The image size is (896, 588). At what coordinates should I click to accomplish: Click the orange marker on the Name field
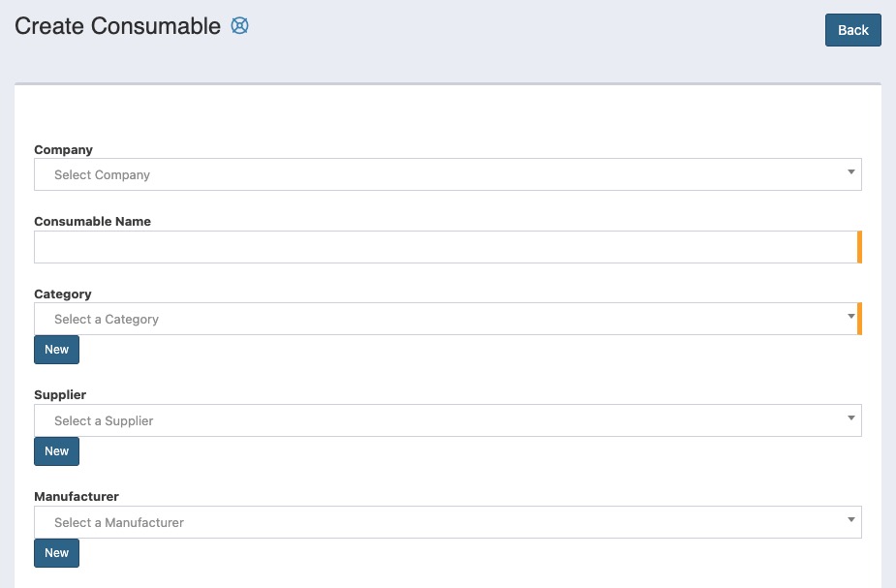(859, 246)
